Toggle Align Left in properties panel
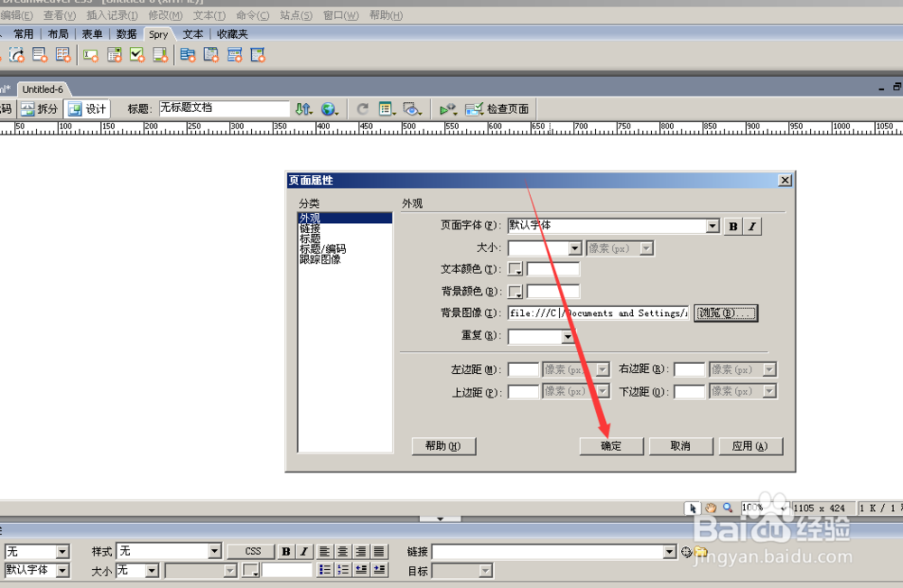This screenshot has width=903, height=588. (324, 551)
